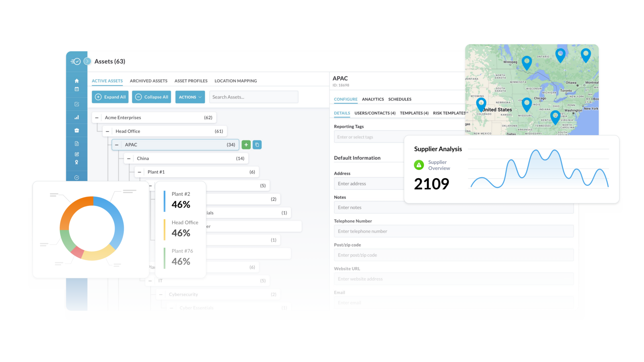Select the edit/compose icon in the sidebar
Viewport: 644px width, 362px height.
click(x=77, y=154)
